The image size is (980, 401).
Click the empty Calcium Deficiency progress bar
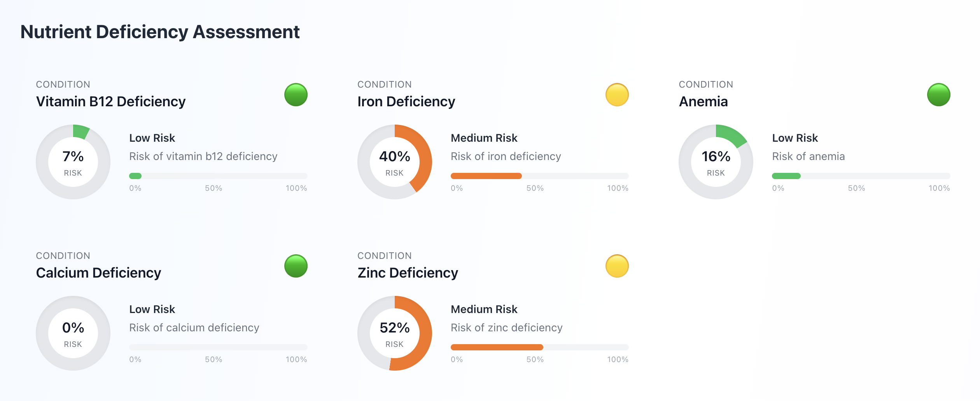[x=218, y=347]
